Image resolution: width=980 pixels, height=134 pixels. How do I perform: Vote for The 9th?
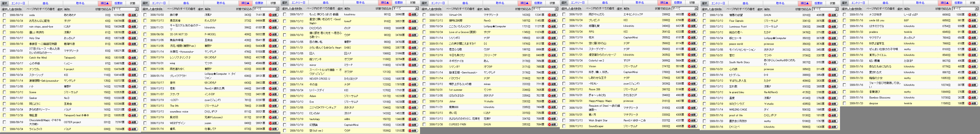273,106
